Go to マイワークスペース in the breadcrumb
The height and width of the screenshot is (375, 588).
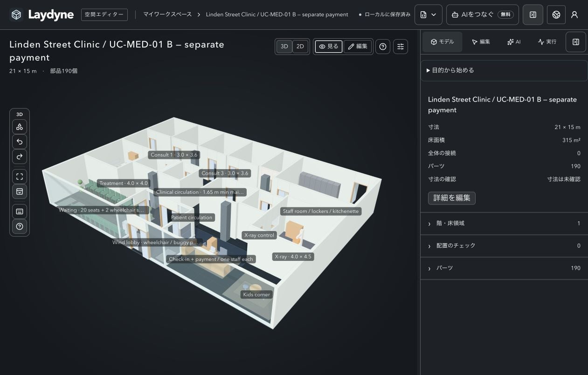(167, 15)
